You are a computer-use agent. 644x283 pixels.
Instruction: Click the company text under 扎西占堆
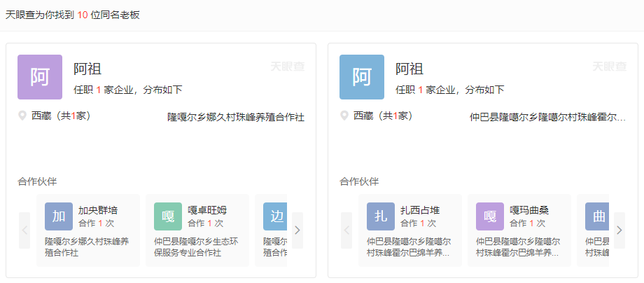pos(409,247)
